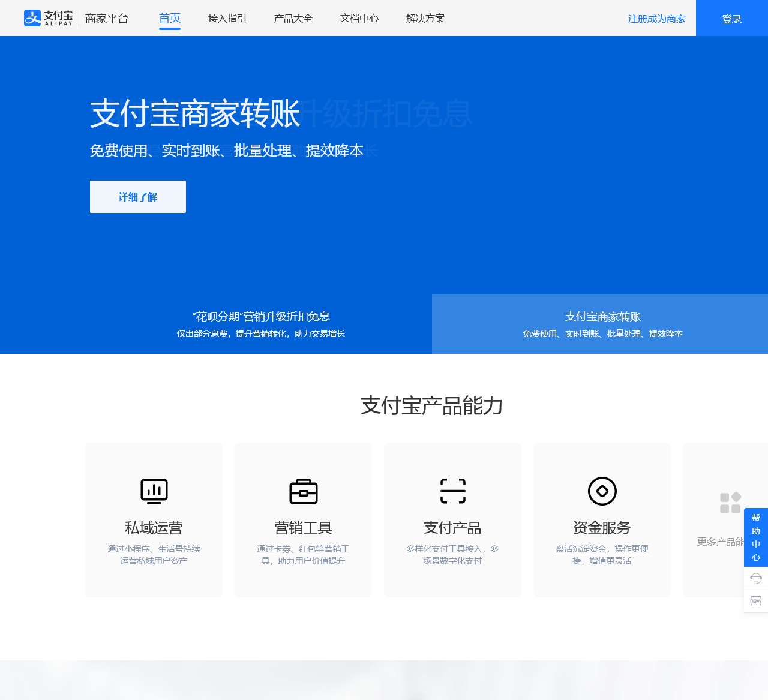Click the 支付宝产品能力 heading
This screenshot has height=700, width=768.
tap(431, 406)
